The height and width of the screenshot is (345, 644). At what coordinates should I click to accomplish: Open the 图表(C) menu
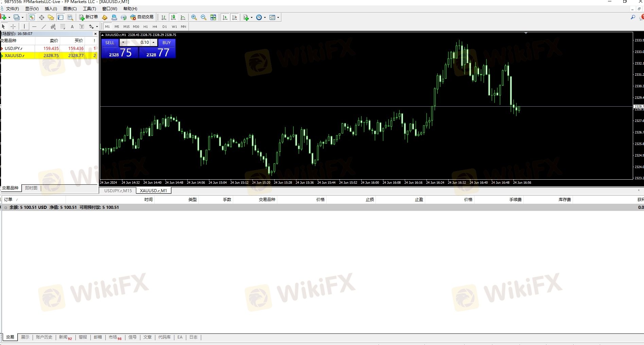pyautogui.click(x=70, y=8)
